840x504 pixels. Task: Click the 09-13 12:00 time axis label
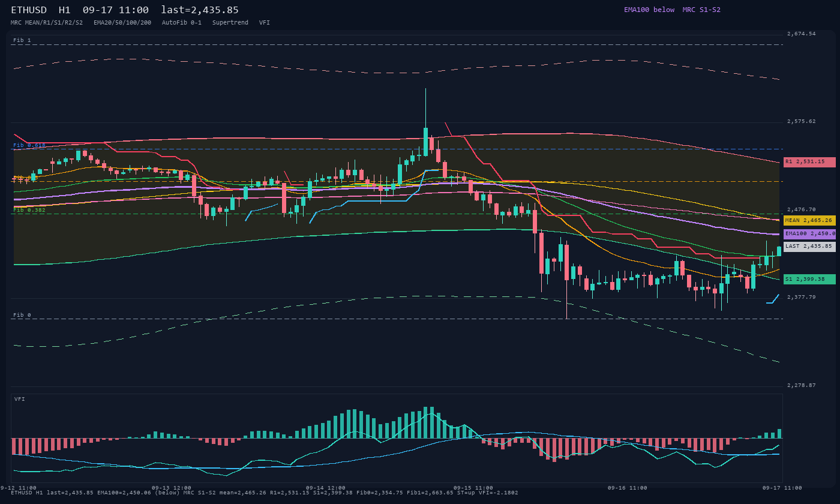tap(171, 488)
